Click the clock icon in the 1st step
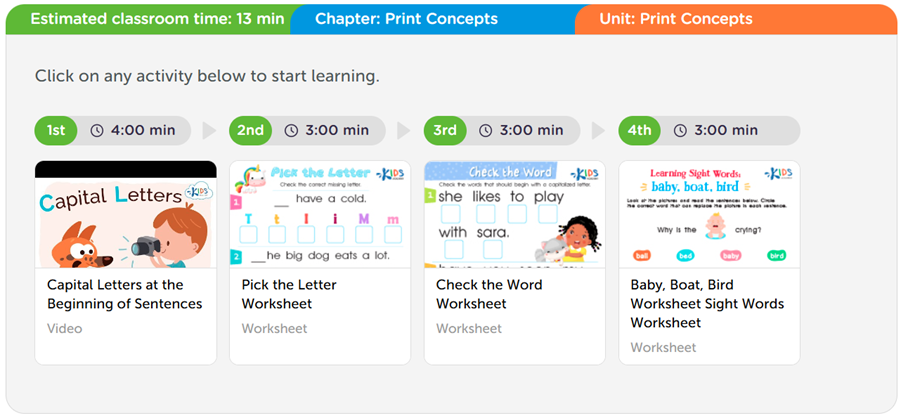901x418 pixels. (x=97, y=131)
